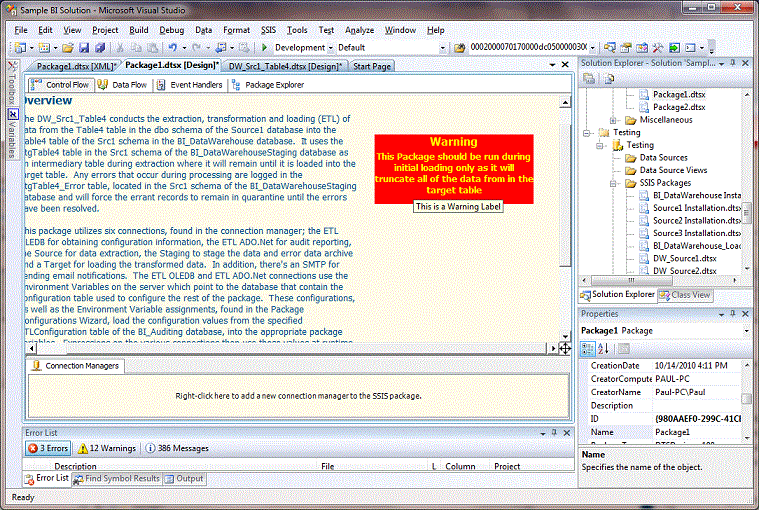Click the green arrow Start Page toolbar icon
This screenshot has height=510, width=759.
pyautogui.click(x=674, y=47)
